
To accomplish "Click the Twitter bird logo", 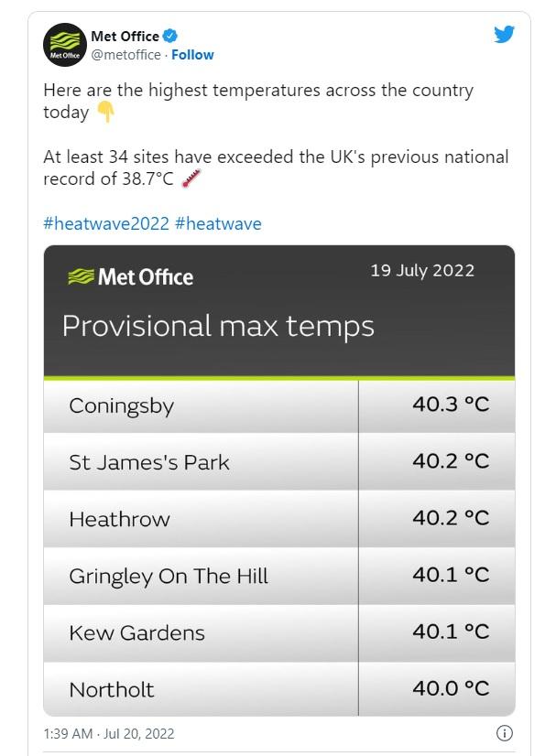I will 505,35.
